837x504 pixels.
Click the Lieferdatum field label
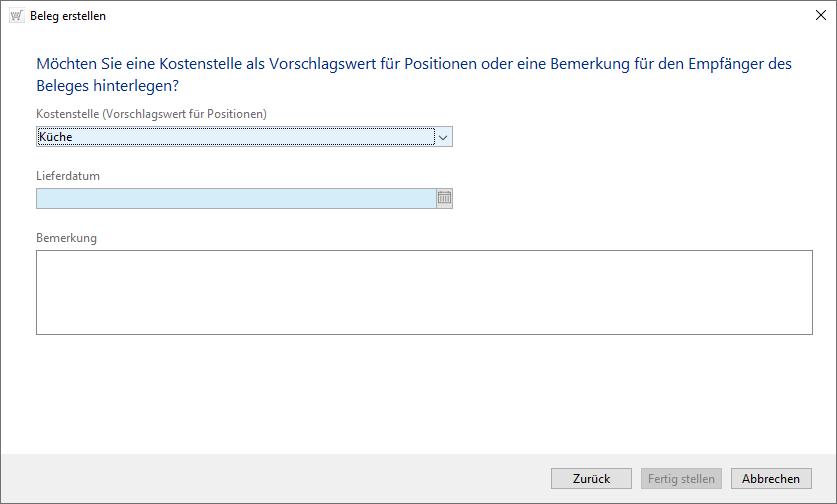[x=68, y=176]
